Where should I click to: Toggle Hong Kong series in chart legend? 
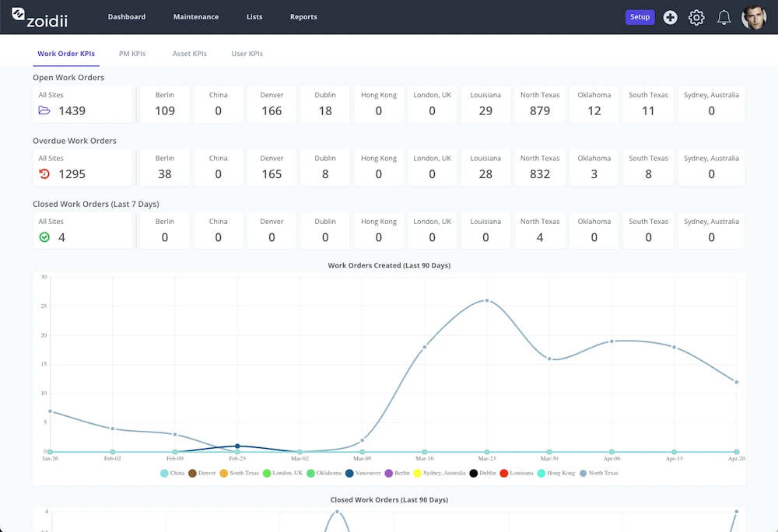556,473
